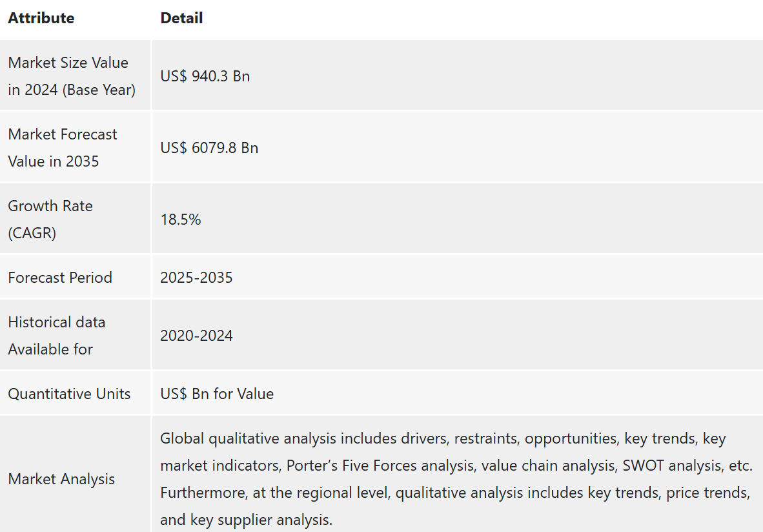Select the Historical data Available for label

[57, 335]
